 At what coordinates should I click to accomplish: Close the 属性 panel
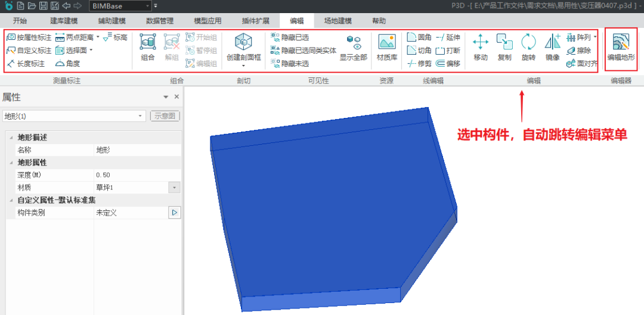click(177, 97)
